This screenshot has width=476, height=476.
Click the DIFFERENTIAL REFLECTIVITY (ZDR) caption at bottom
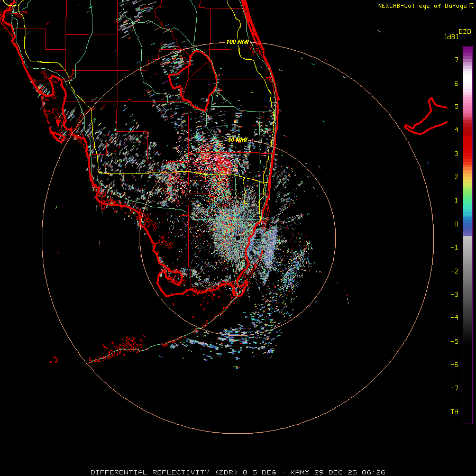(x=238, y=472)
